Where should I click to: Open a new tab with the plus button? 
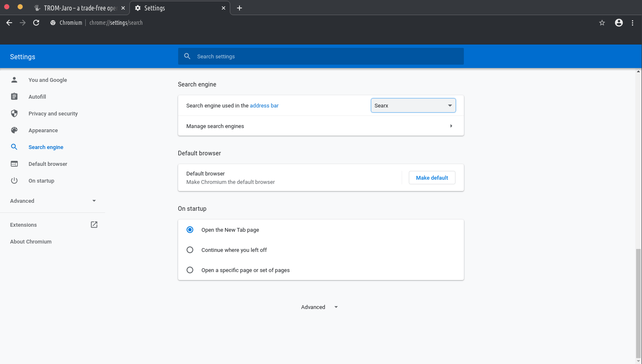pos(239,8)
